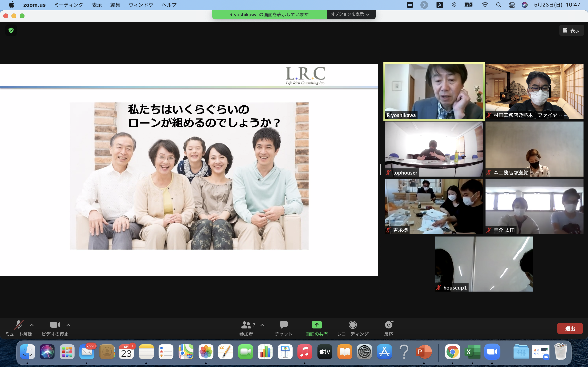This screenshot has height=367, width=588.
Task: Expand video options arrow beside camera
Action: pyautogui.click(x=68, y=325)
